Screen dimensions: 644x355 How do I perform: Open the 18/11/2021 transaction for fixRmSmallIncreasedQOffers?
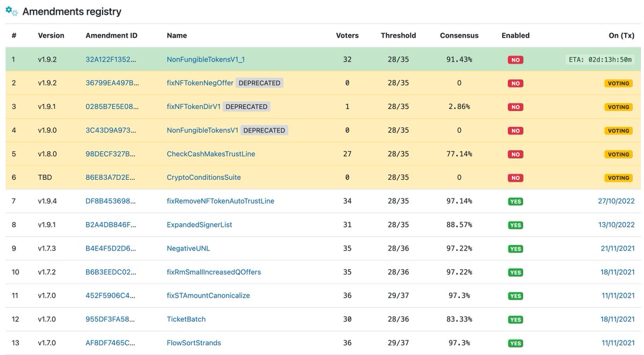pos(618,272)
